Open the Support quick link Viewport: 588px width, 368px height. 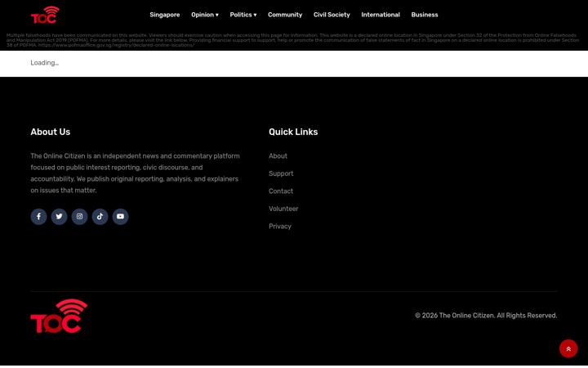pyautogui.click(x=281, y=173)
